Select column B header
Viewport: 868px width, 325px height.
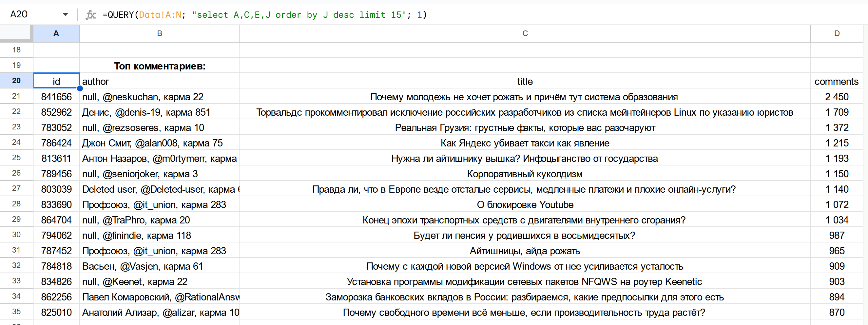[159, 33]
